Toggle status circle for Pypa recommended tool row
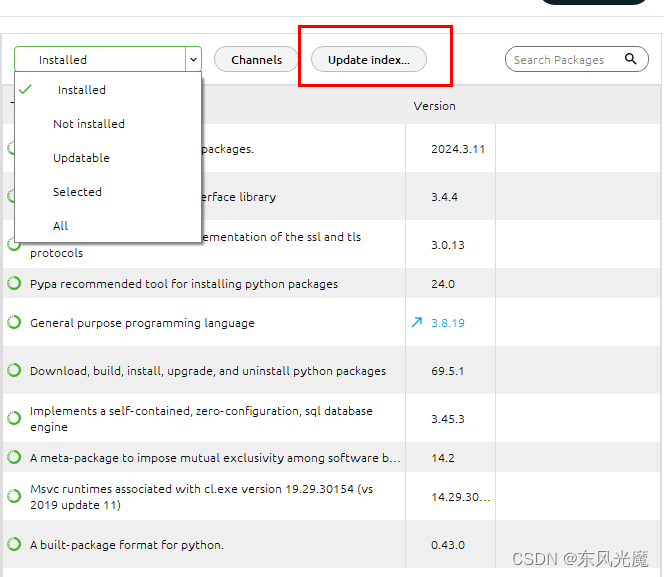The height and width of the screenshot is (577, 664). point(14,283)
